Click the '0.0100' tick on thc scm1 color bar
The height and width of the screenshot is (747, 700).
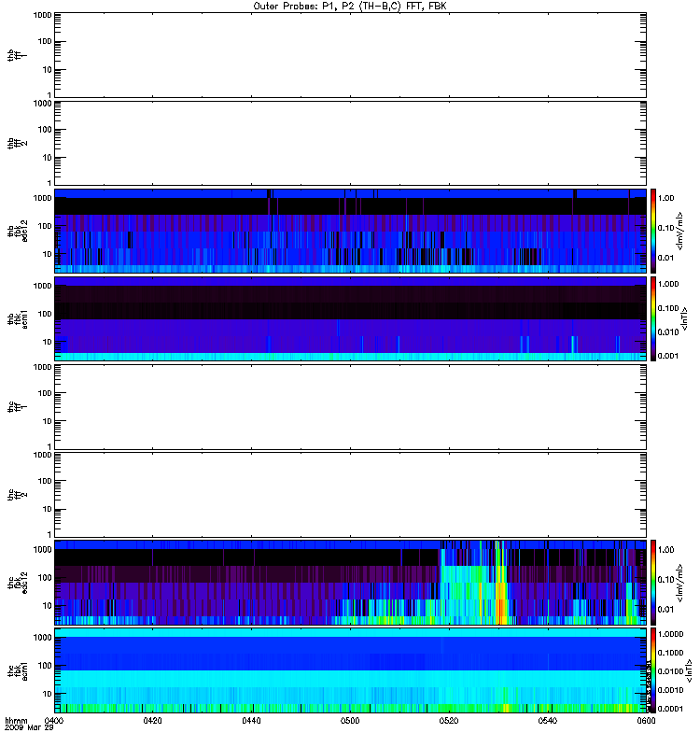click(670, 671)
